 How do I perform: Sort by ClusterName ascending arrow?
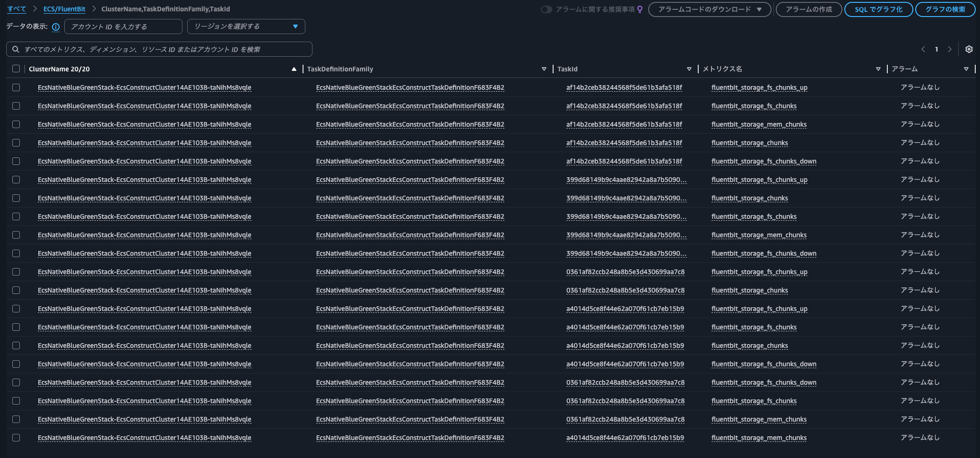click(294, 69)
